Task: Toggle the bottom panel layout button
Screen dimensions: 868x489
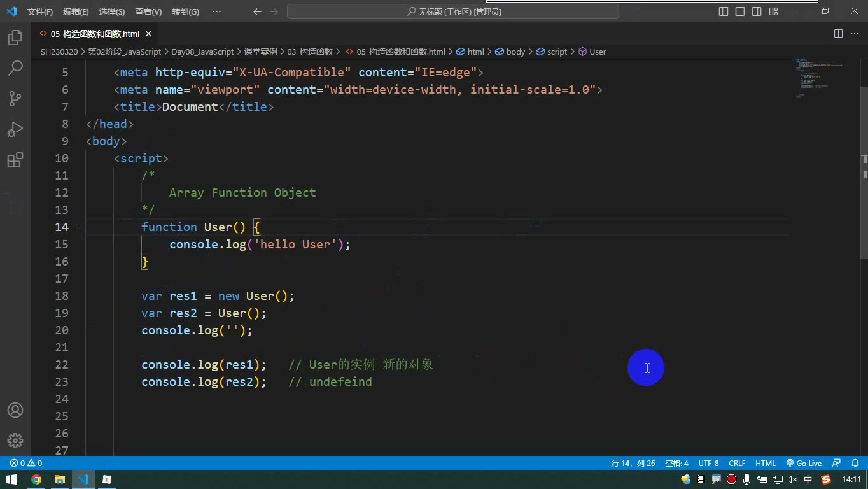Action: click(x=740, y=11)
